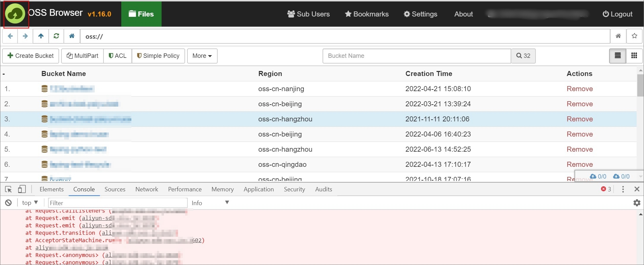Expand the More dropdown
The width and height of the screenshot is (644, 265).
[x=202, y=56]
